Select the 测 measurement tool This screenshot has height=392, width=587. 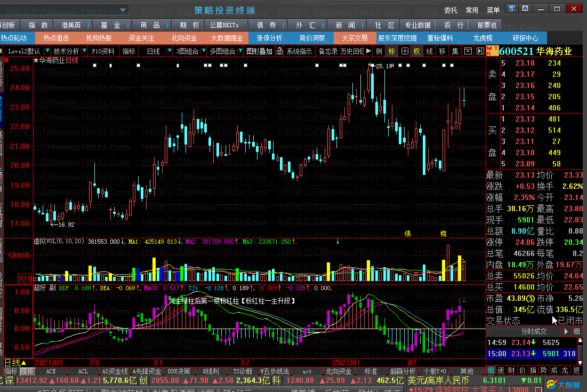(x=379, y=51)
